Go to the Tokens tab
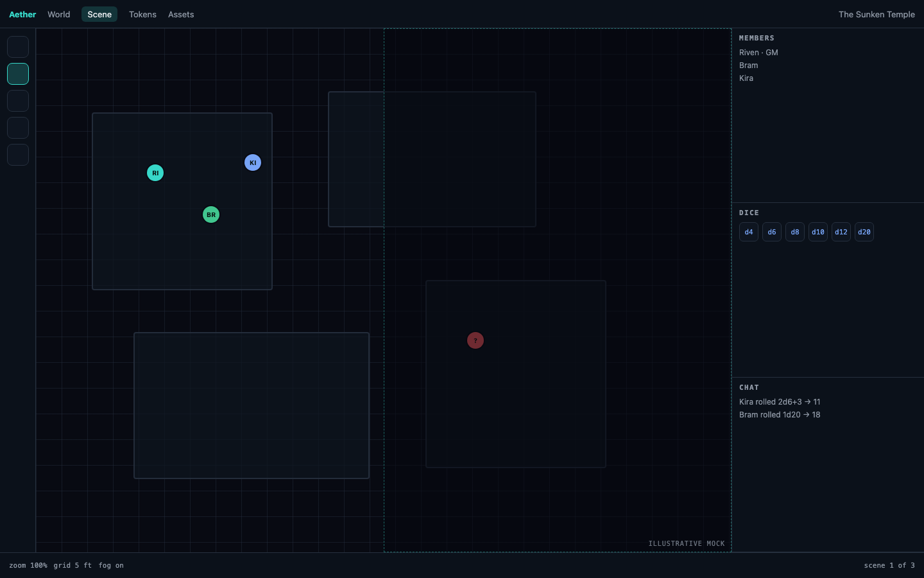 142,14
